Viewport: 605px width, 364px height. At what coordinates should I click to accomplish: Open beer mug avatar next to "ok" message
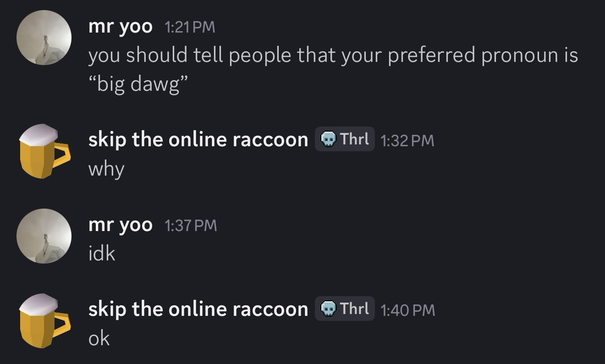44,321
